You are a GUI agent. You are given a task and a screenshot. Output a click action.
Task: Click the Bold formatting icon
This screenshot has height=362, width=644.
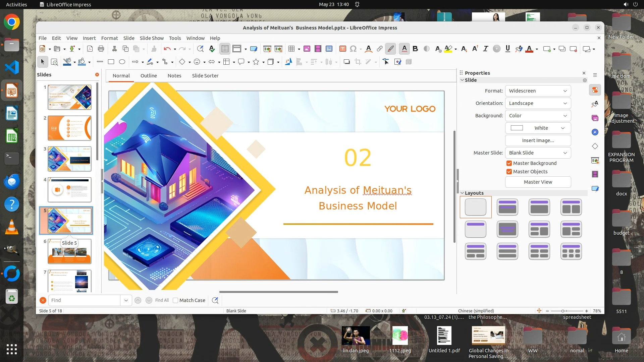(415, 49)
